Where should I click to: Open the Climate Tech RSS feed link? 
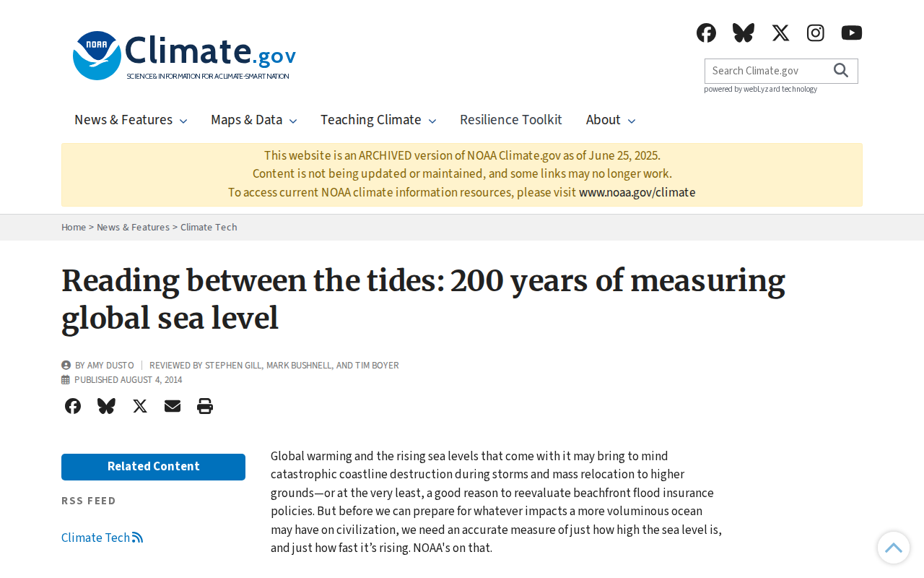coord(102,538)
